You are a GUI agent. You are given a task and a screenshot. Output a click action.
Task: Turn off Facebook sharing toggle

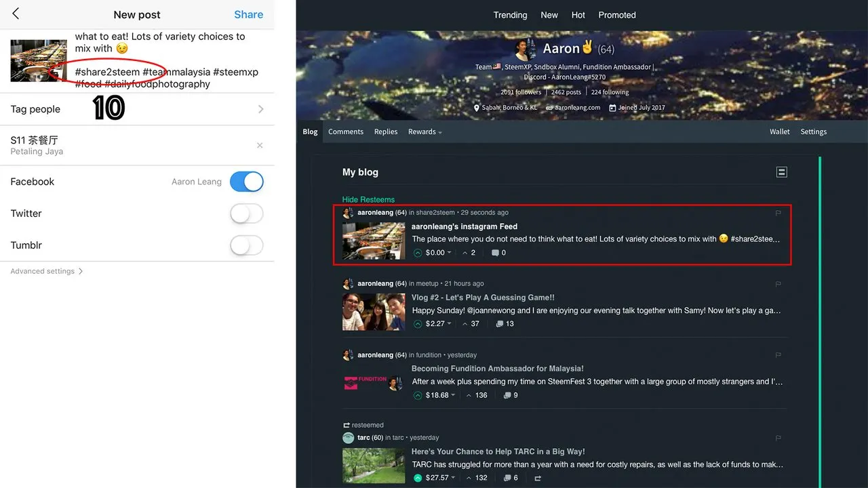(247, 182)
